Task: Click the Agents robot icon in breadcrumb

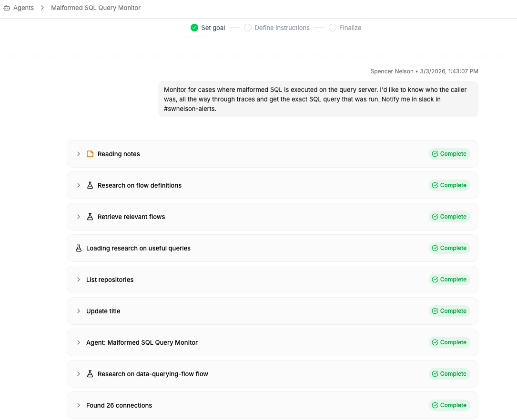Action: coord(7,8)
